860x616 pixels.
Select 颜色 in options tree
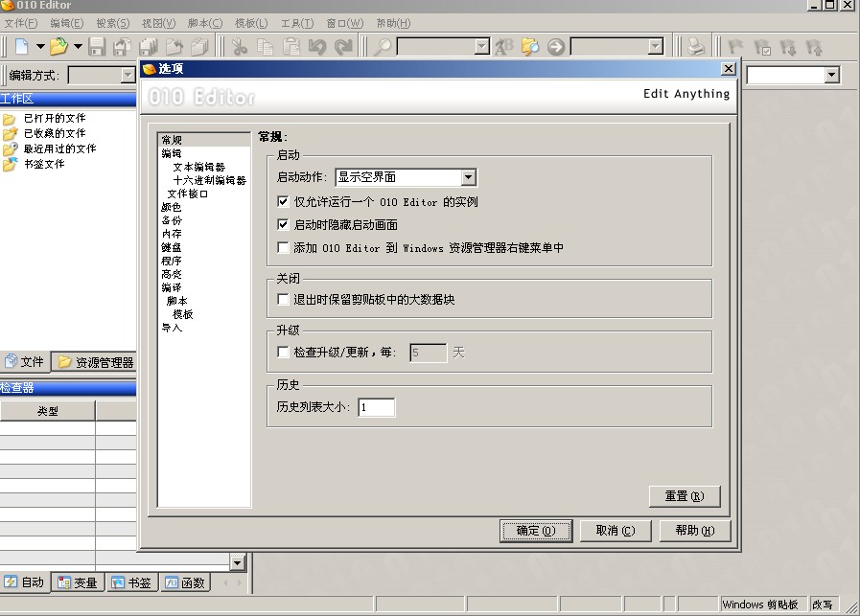point(172,207)
